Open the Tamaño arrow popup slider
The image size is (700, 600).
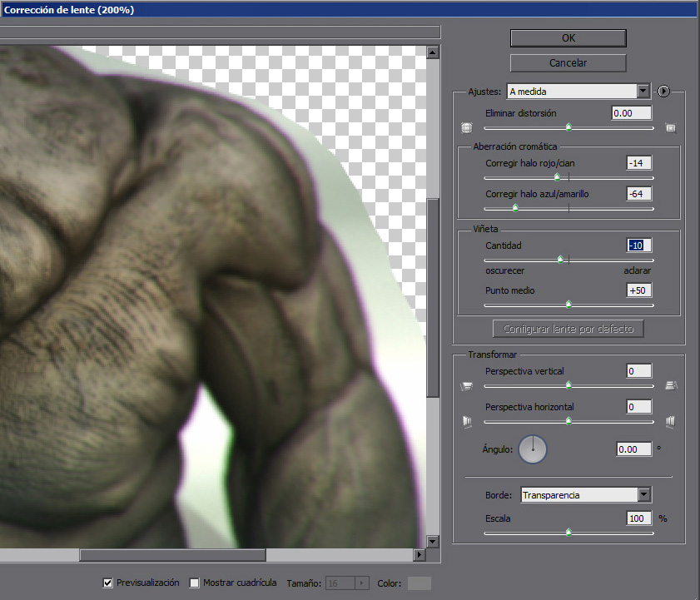pos(362,583)
